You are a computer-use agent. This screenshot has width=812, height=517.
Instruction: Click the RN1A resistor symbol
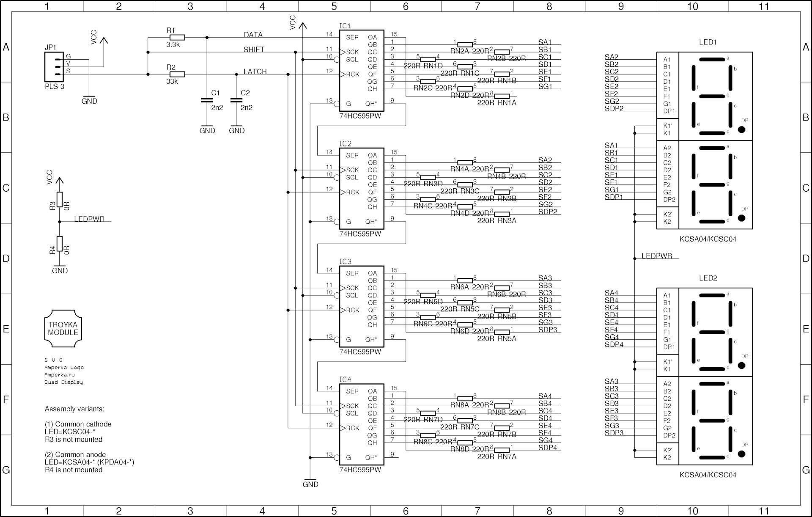502,96
